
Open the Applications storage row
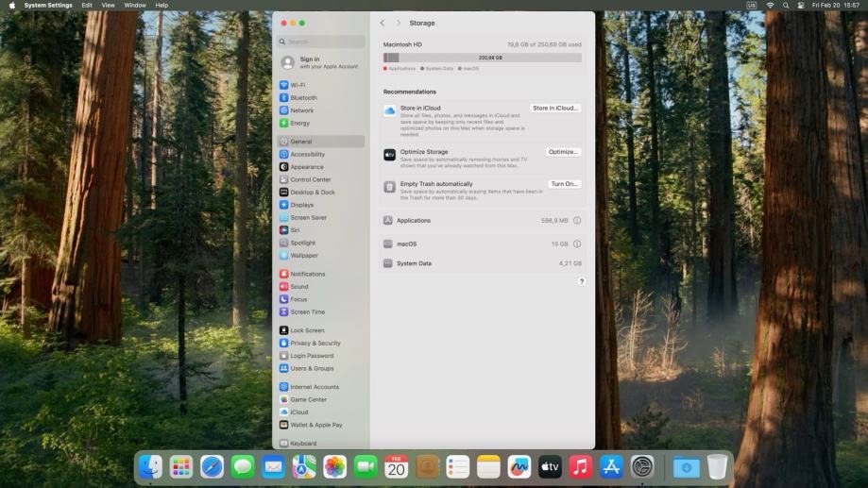click(482, 221)
